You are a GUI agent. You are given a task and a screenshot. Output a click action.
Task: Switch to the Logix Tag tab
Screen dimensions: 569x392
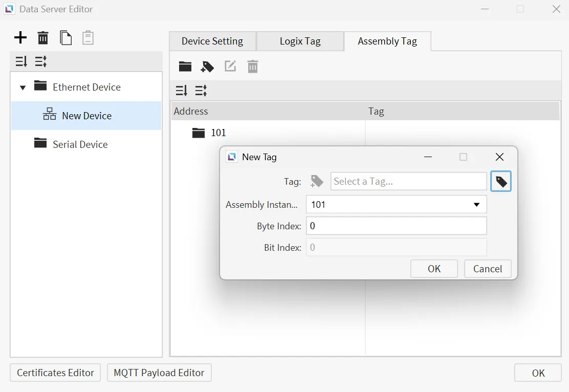tap(300, 41)
